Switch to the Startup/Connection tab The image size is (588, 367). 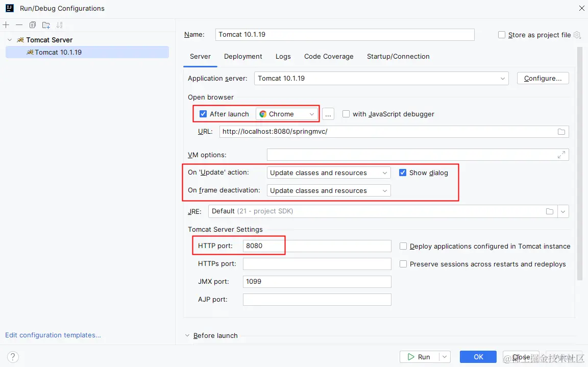(398, 57)
